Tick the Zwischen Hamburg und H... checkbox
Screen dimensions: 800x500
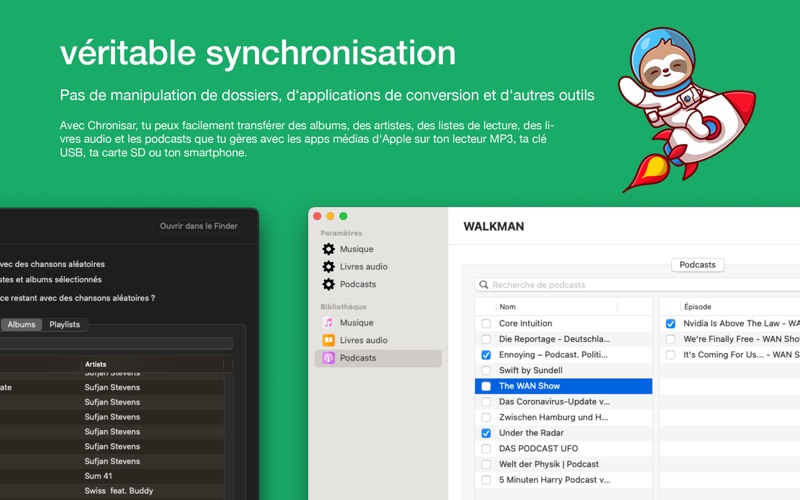(486, 417)
